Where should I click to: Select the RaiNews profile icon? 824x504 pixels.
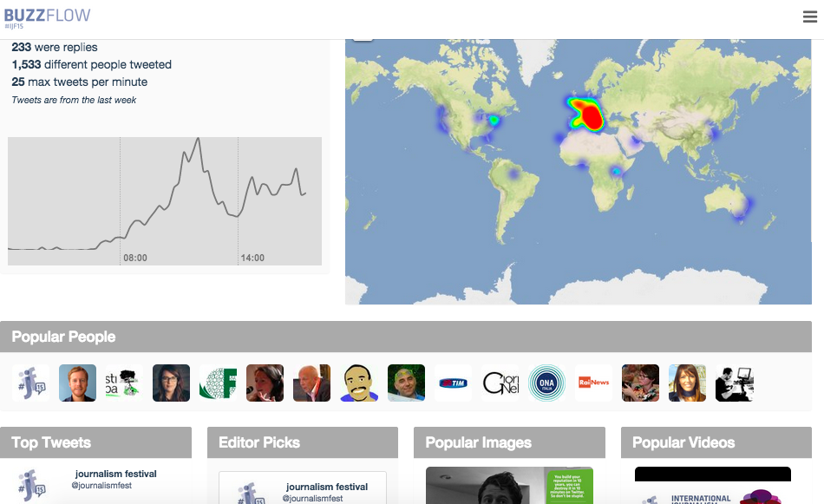pyautogui.click(x=593, y=383)
